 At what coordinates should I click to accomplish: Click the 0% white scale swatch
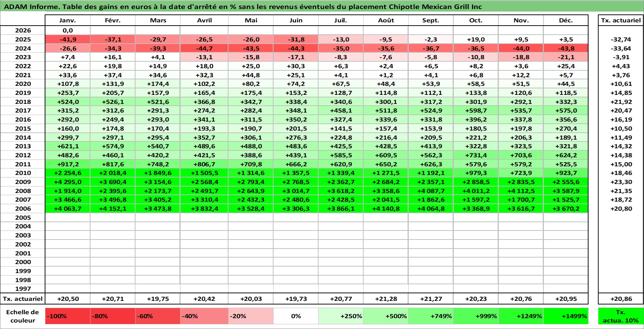pos(296,316)
